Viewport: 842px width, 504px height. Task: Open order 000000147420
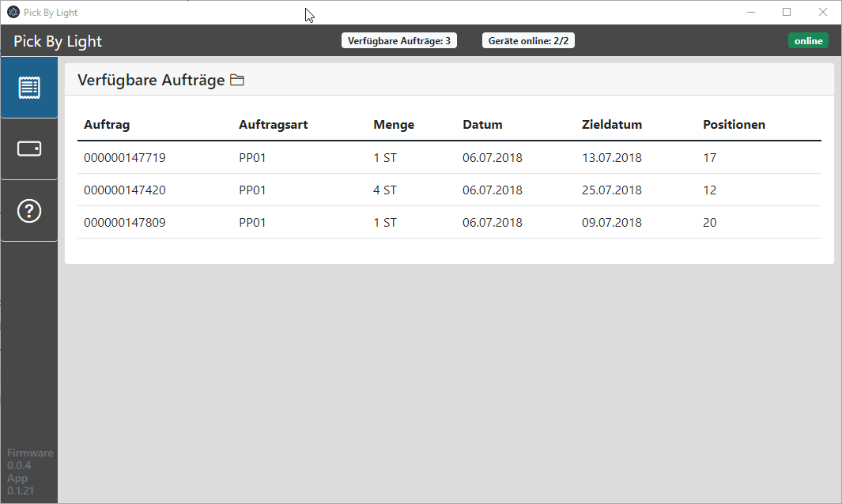point(124,190)
